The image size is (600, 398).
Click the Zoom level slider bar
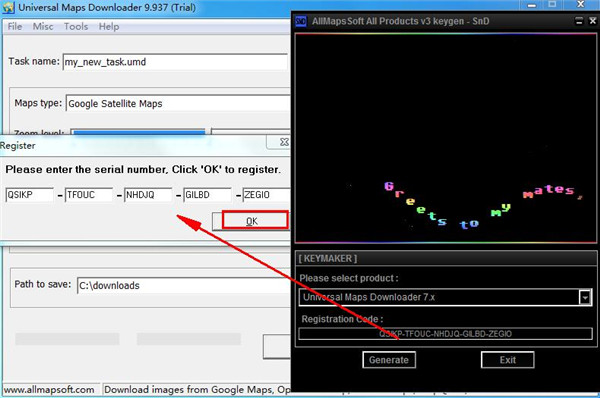click(x=139, y=132)
